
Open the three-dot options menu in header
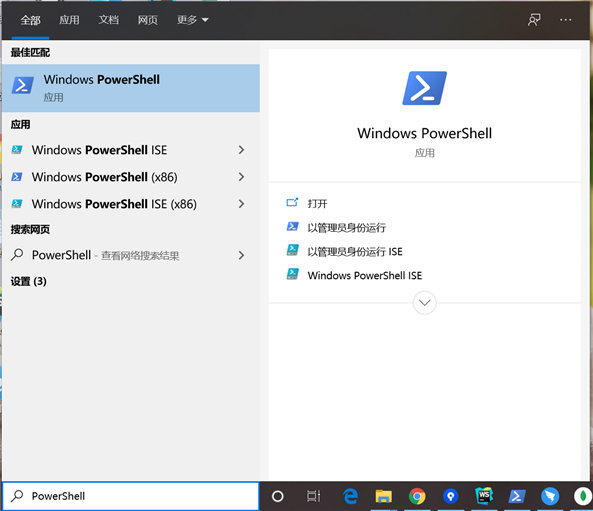pos(566,20)
